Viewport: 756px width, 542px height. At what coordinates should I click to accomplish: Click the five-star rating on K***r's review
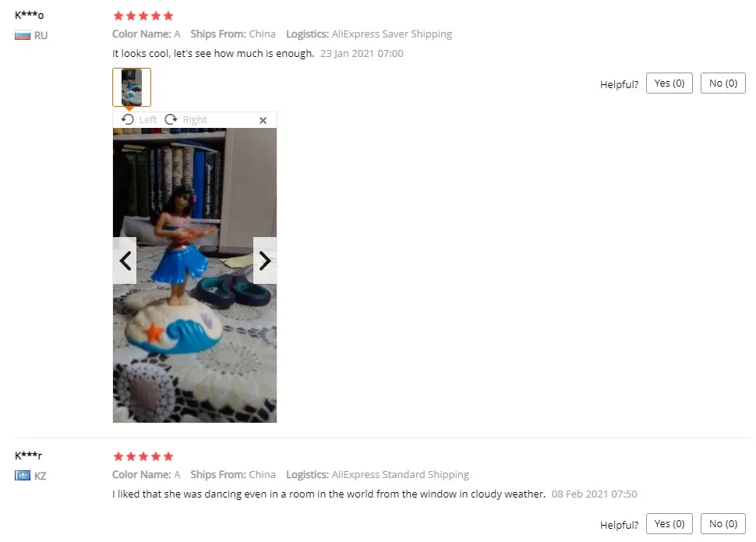coord(143,456)
